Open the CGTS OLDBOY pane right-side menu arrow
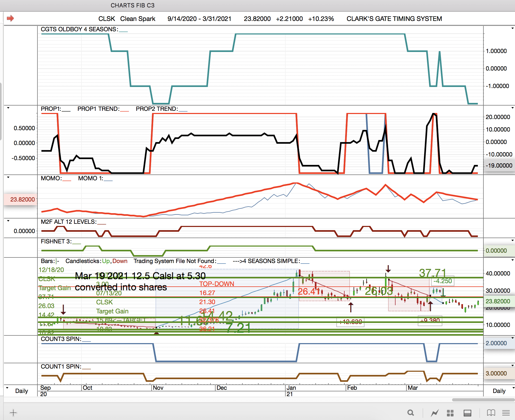Viewport: 515px width, 420px height. point(512,28)
